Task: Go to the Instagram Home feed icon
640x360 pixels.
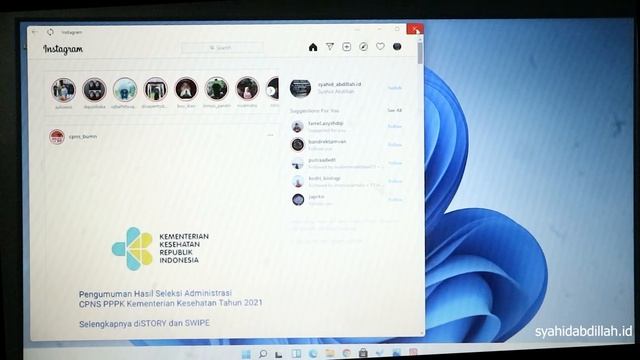Action: click(x=313, y=47)
